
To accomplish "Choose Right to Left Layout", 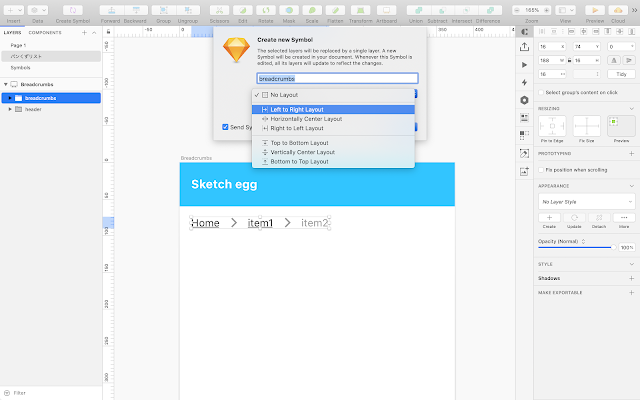I will (333, 128).
